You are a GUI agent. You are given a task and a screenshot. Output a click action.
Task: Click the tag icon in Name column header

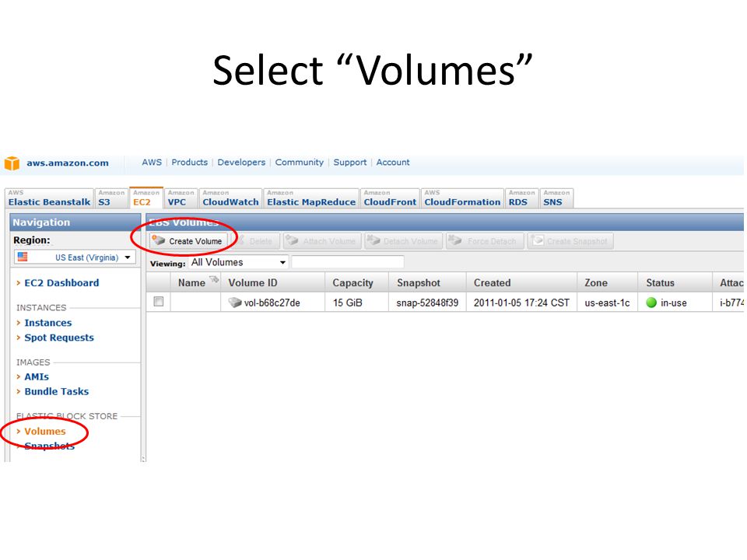pos(214,279)
